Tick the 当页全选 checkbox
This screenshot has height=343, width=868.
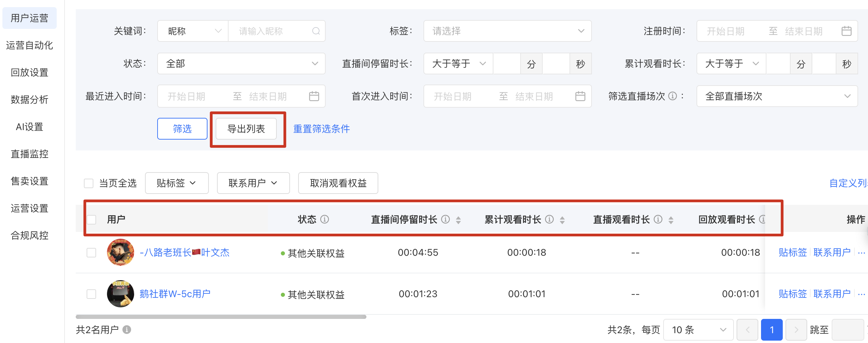click(89, 183)
